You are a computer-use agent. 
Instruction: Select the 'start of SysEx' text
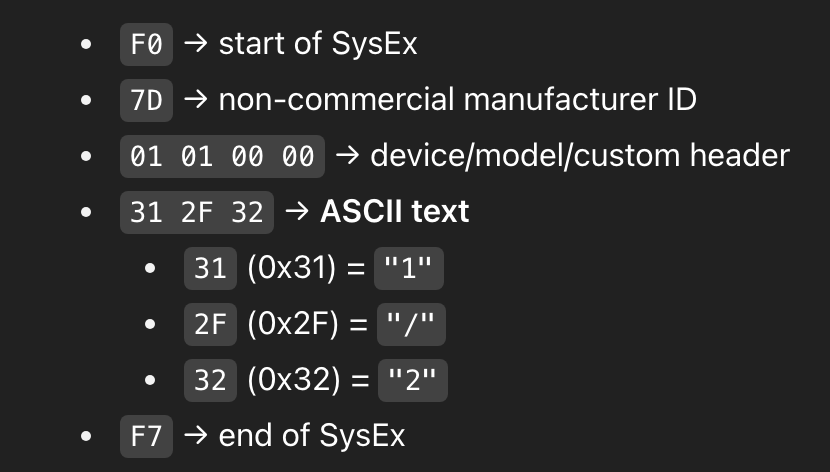click(318, 43)
